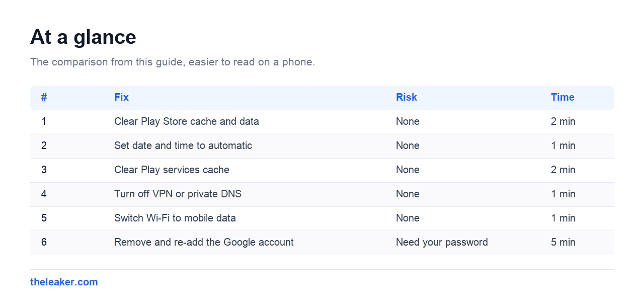
Task: Click the '5 min' time cell
Action: [x=563, y=242]
